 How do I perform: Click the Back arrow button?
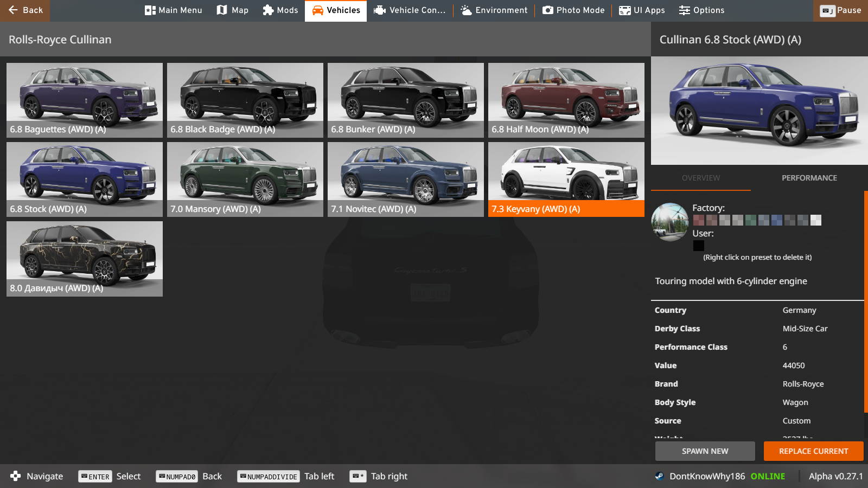(25, 10)
